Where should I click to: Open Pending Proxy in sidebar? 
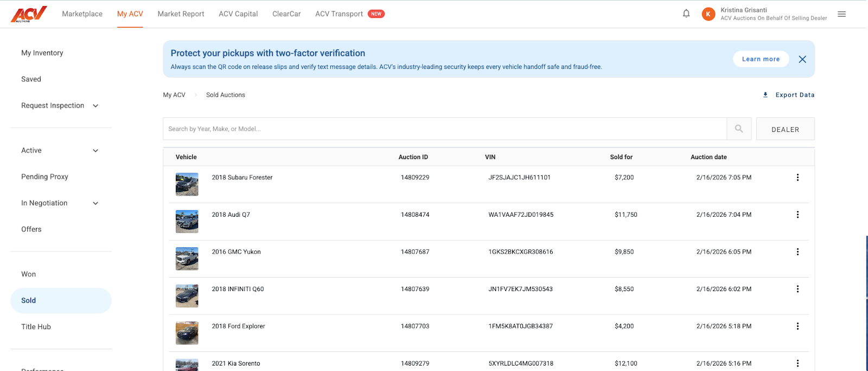tap(44, 177)
